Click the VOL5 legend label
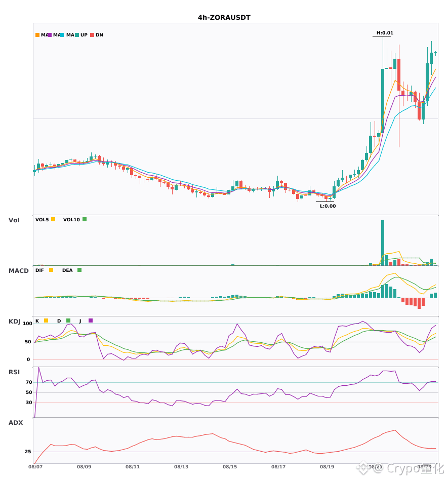 pyautogui.click(x=42, y=220)
